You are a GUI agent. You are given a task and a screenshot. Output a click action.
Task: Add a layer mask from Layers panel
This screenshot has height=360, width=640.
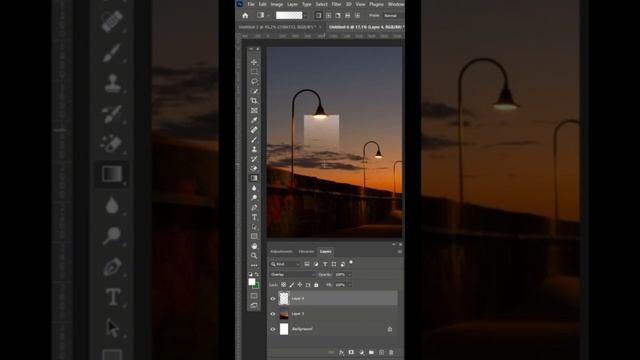[x=351, y=352]
